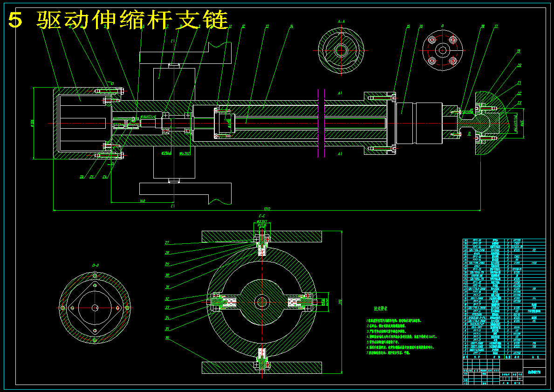Select part balloon number 22
The width and height of the screenshot is (554, 392).
coord(519,93)
